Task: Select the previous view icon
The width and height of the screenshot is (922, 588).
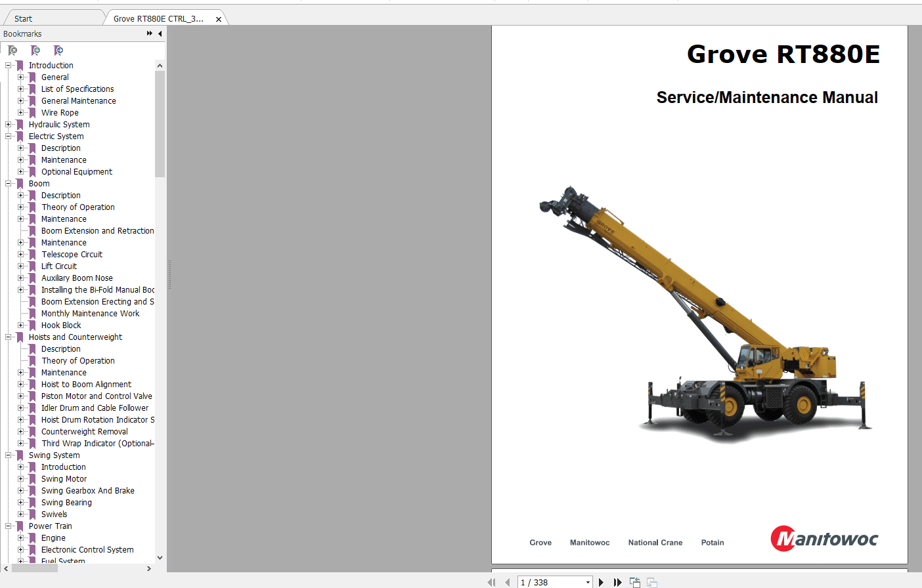Action: [x=634, y=582]
